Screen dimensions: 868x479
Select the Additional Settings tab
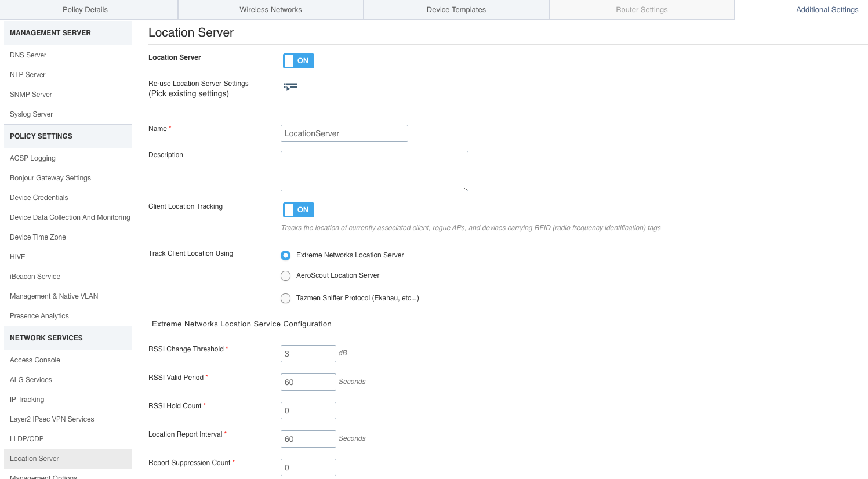coord(827,10)
